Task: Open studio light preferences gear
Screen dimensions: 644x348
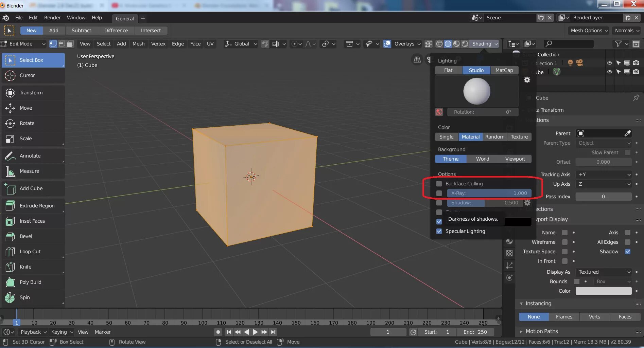Action: click(527, 80)
